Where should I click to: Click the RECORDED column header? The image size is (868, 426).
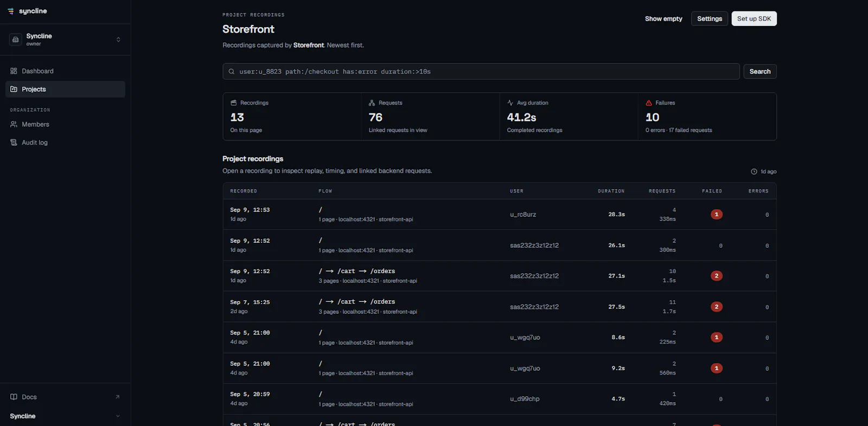click(x=244, y=191)
